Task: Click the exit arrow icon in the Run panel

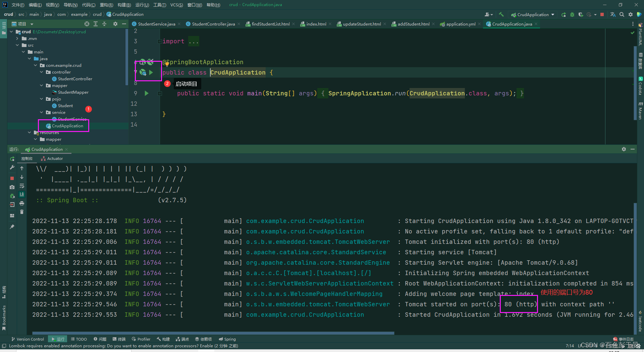Action: pos(12,204)
